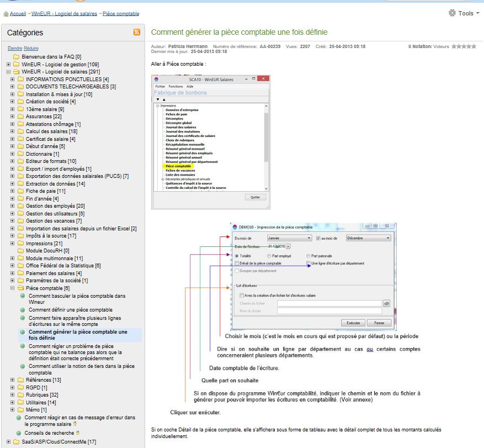Click the folder icon beside Dictionnaire [1]
Screen dimensions: 484x448
pos(20,154)
